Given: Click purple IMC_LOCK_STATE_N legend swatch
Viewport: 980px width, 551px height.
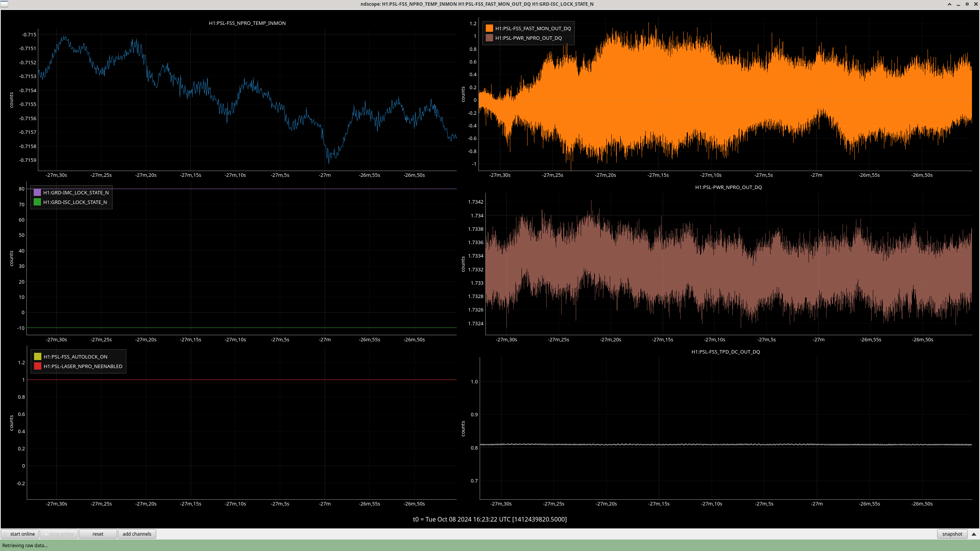Looking at the screenshot, I should point(37,192).
